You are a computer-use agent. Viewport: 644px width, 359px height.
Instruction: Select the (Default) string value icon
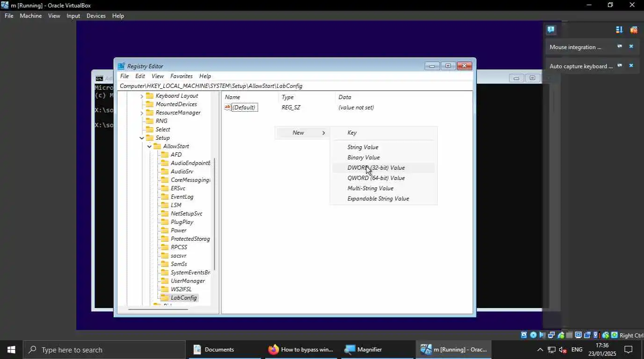tap(228, 107)
